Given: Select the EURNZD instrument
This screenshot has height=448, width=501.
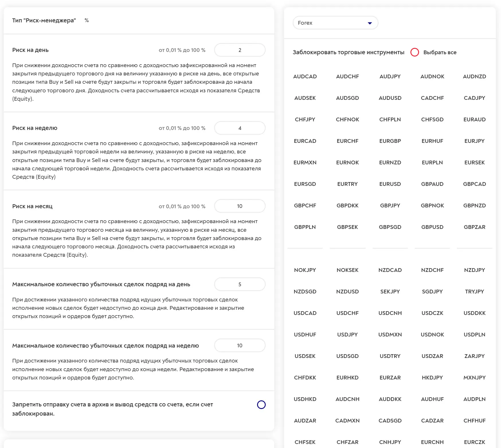Looking at the screenshot, I should pyautogui.click(x=390, y=162).
